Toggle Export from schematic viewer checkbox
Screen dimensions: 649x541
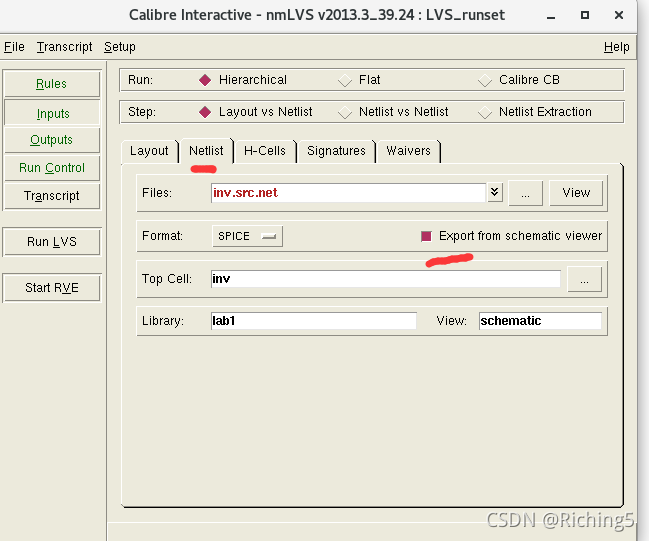coord(426,236)
